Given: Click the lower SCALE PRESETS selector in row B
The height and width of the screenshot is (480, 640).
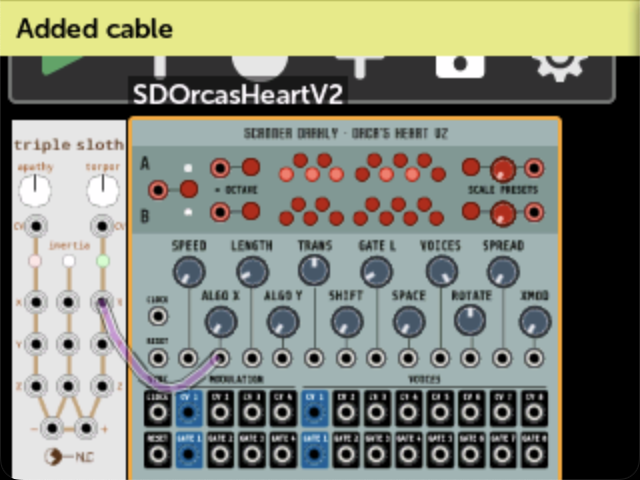Looking at the screenshot, I should point(502,212).
